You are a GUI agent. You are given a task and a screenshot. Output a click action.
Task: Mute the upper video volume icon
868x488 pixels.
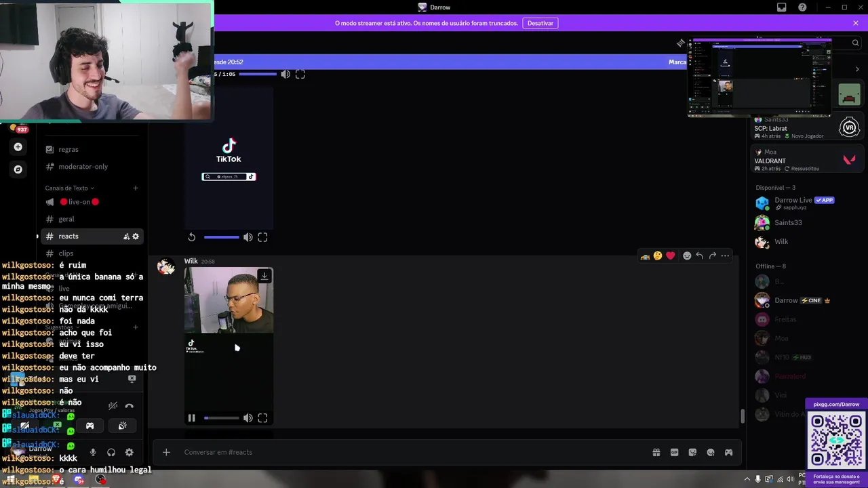[x=285, y=75]
